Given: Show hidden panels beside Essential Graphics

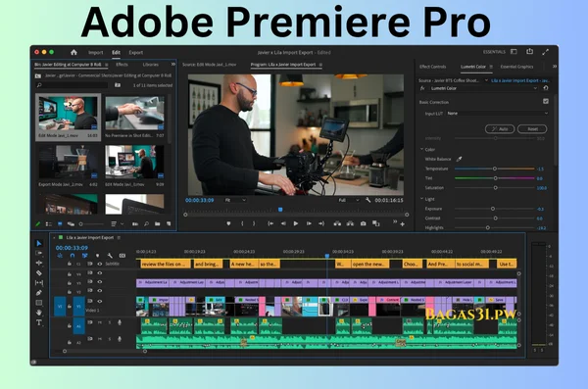Looking at the screenshot, I should [555, 67].
